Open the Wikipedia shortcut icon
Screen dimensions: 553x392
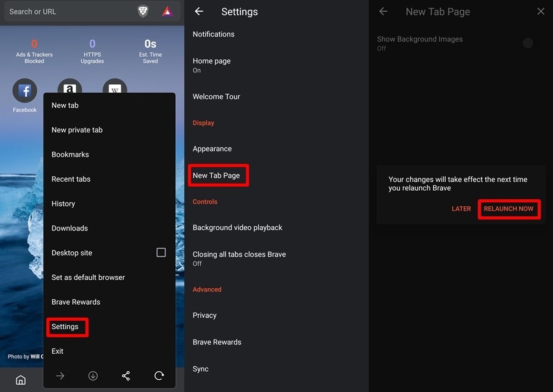pyautogui.click(x=115, y=86)
